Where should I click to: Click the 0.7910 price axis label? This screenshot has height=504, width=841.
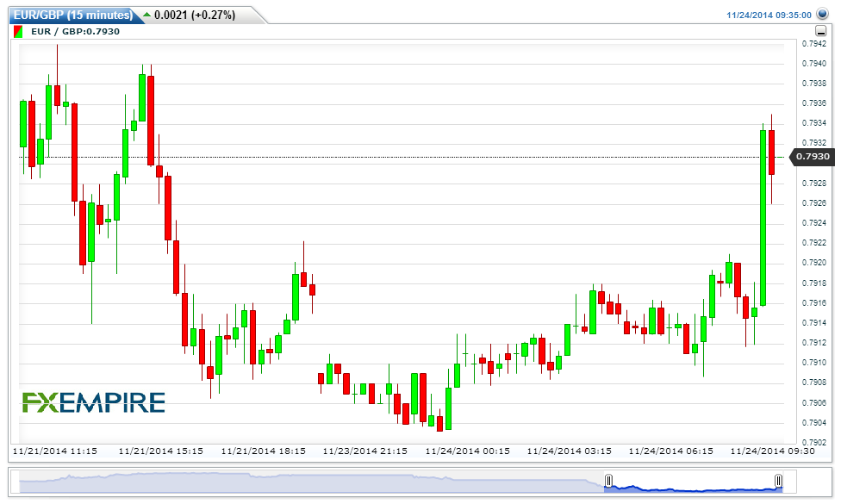814,363
